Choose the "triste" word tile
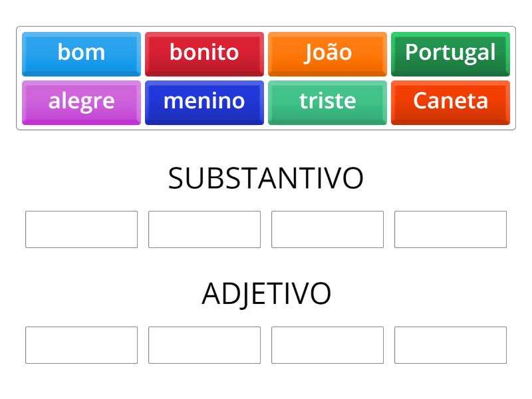The height and width of the screenshot is (399, 532). click(327, 101)
